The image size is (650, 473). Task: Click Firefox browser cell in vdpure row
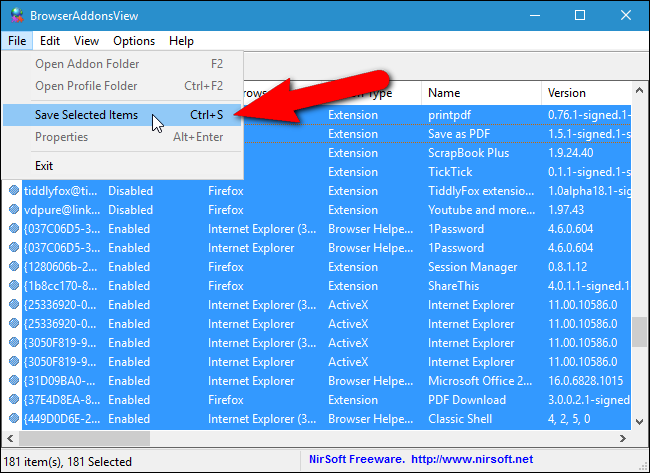[x=226, y=210]
